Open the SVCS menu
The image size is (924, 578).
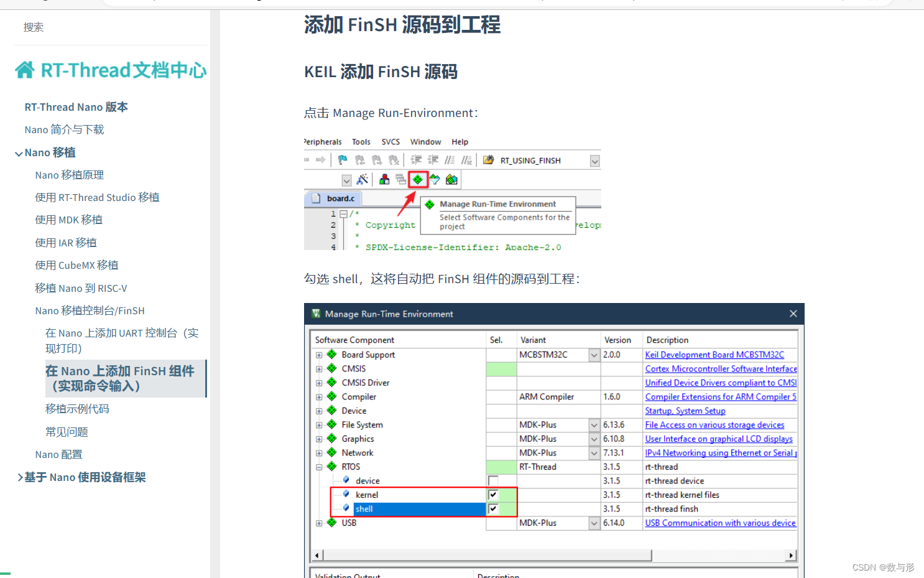click(390, 142)
